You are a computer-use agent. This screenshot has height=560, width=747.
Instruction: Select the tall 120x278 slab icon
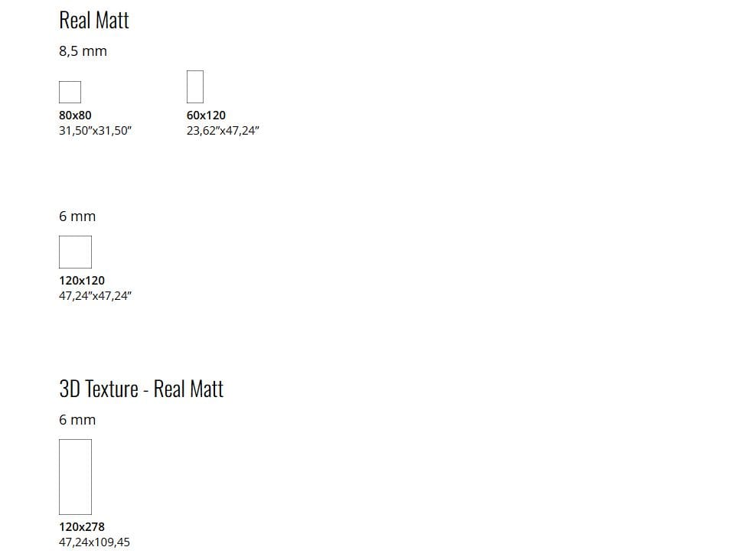(x=75, y=477)
